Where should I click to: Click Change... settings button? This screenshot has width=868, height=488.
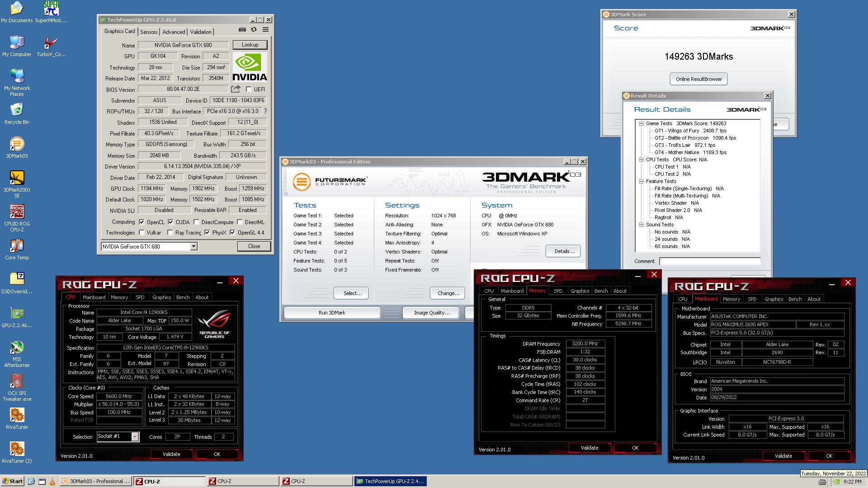448,293
